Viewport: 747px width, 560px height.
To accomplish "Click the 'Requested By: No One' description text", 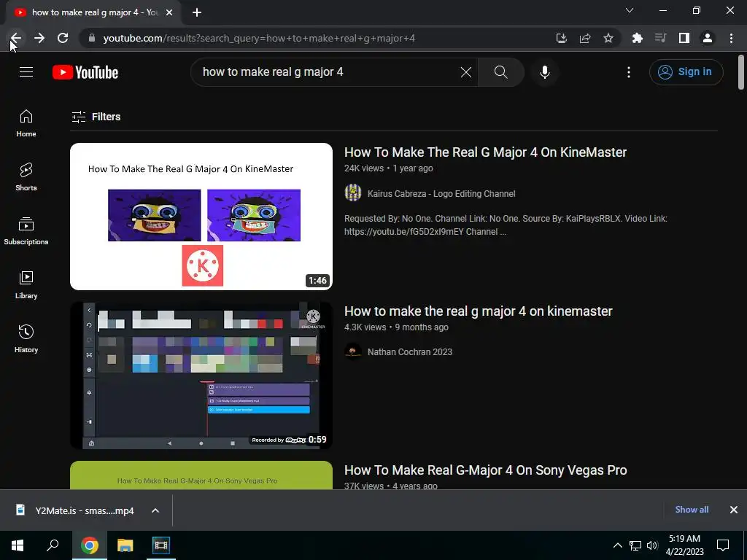I will tap(506, 225).
